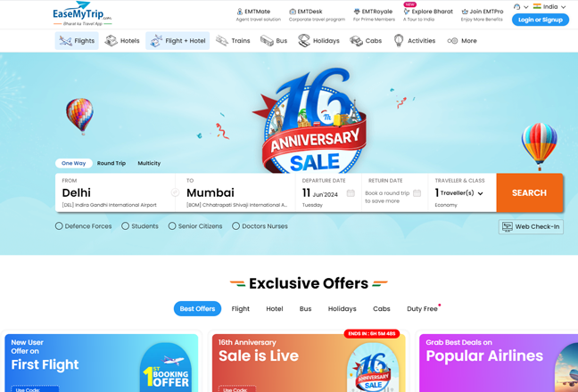The width and height of the screenshot is (578, 392).
Task: Open the Duty Free offers tab
Action: pos(423,308)
